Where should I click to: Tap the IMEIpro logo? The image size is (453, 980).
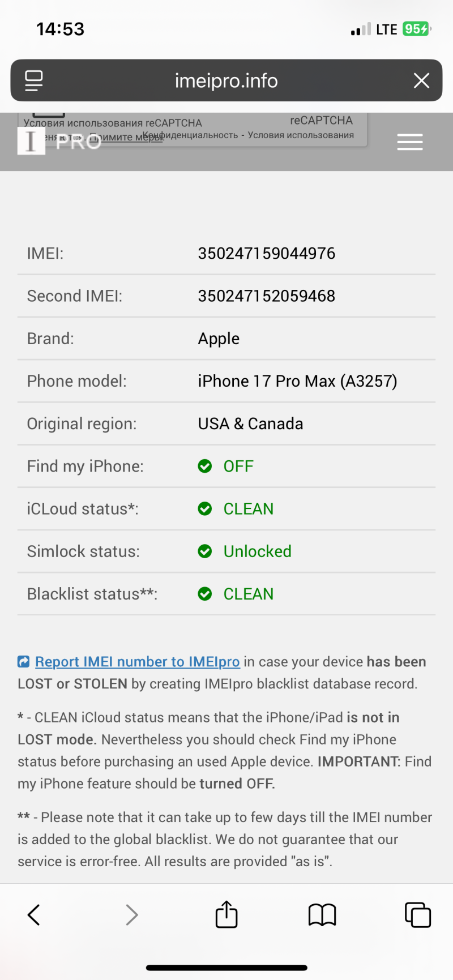point(59,141)
